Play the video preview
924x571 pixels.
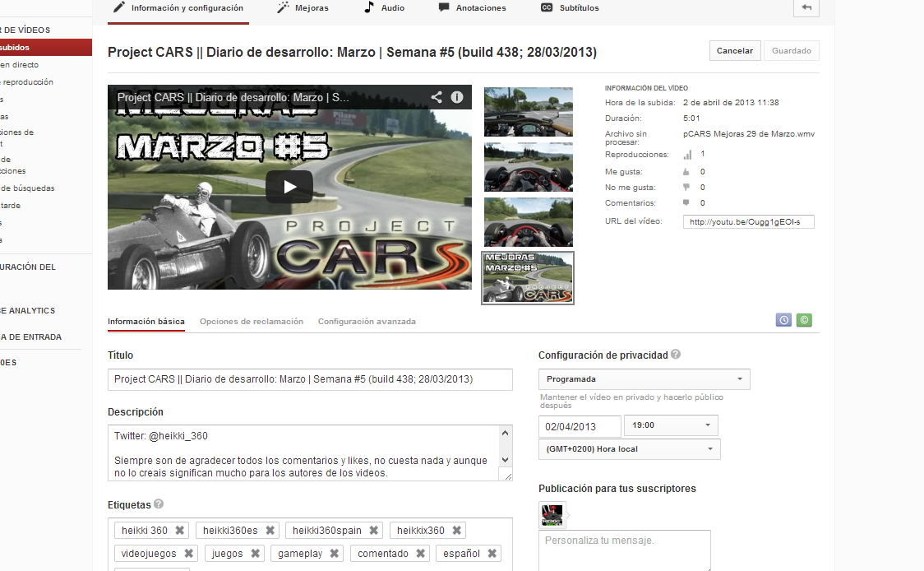coord(289,187)
